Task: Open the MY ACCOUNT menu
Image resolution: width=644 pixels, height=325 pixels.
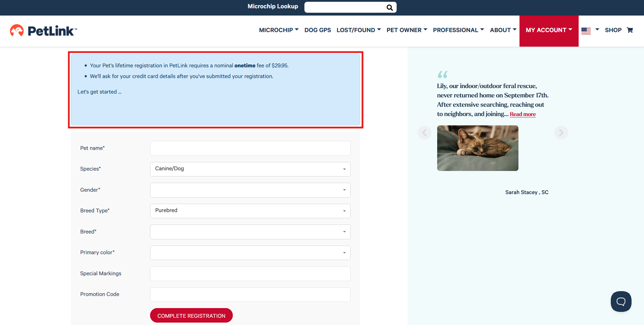Action: pos(549,31)
